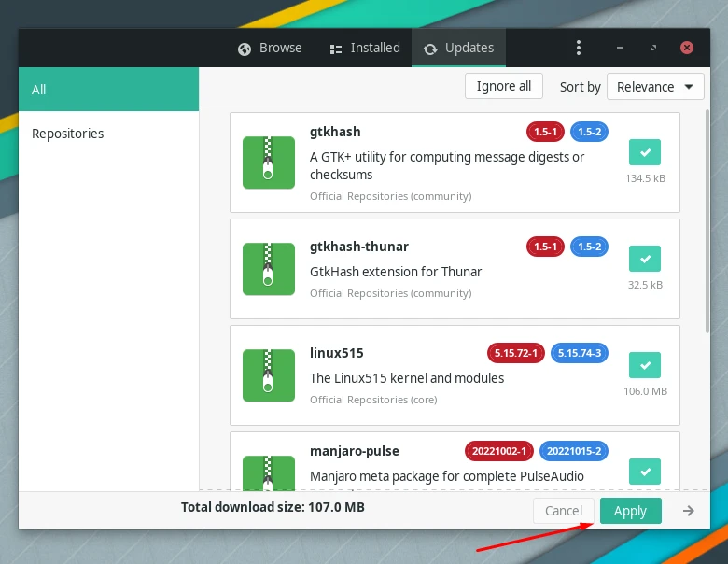The image size is (728, 564).
Task: Click the refresh icon beside Updates
Action: click(x=430, y=49)
